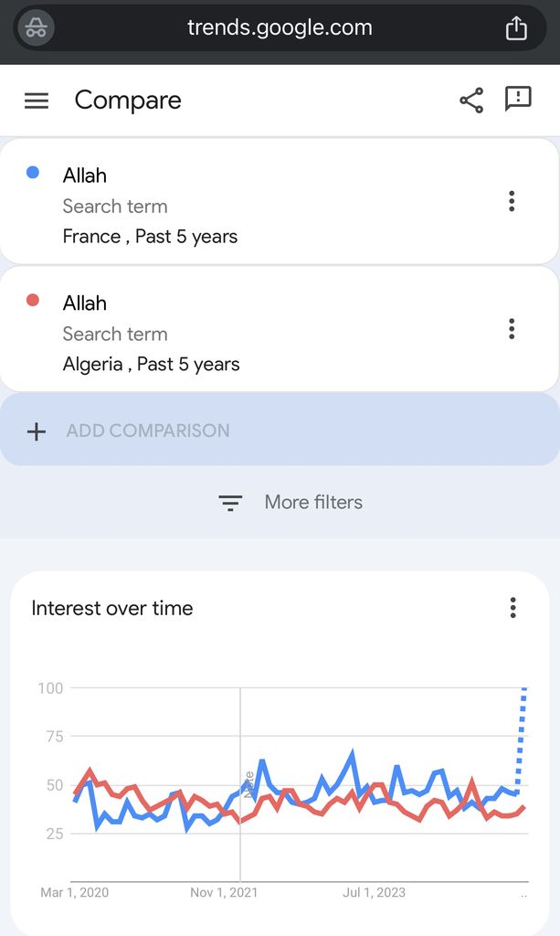This screenshot has width=560, height=936.
Task: Click the plus icon to add comparison
Action: 37,431
